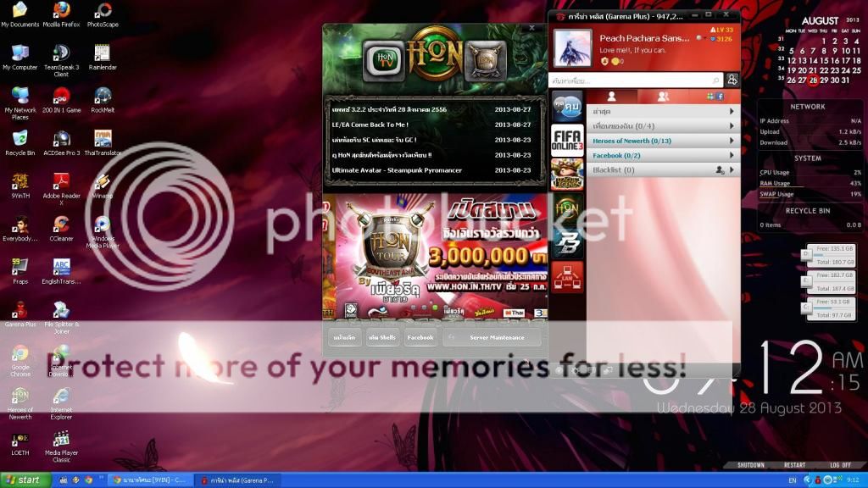Open Media Player Classic desktop icon
Screen dimensions: 868x488
(x=61, y=446)
